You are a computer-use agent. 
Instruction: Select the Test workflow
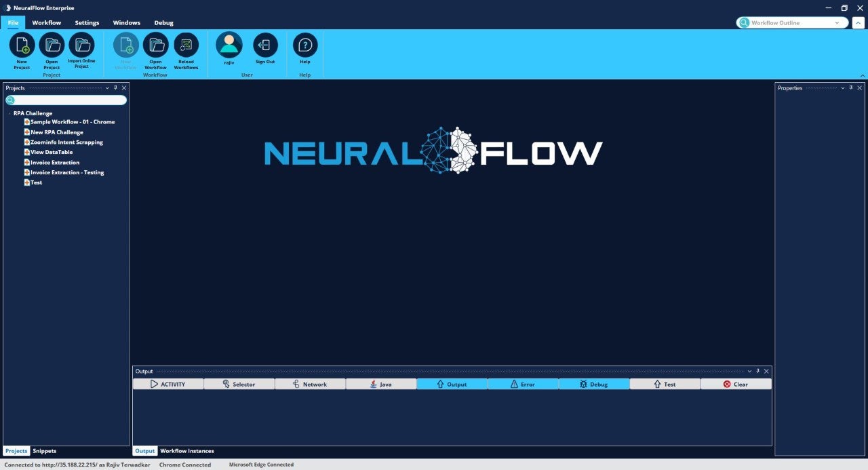[36, 182]
